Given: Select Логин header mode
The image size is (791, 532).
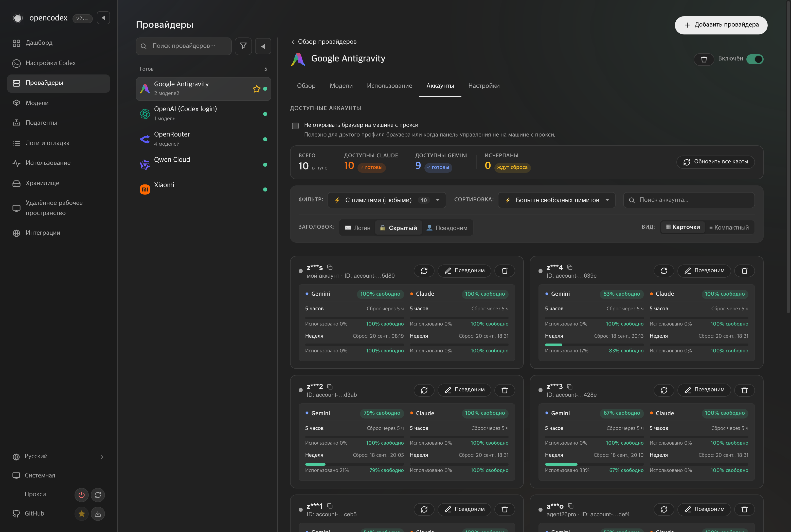Looking at the screenshot, I should click(357, 228).
